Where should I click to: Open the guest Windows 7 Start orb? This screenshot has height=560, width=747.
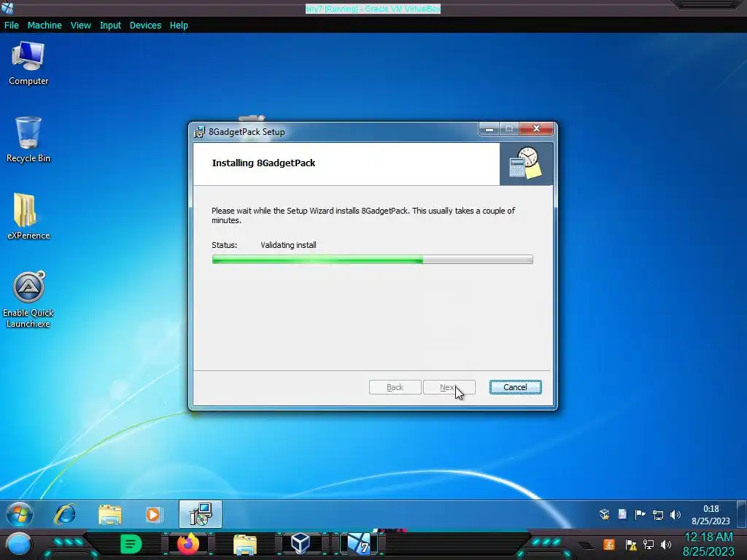point(20,515)
